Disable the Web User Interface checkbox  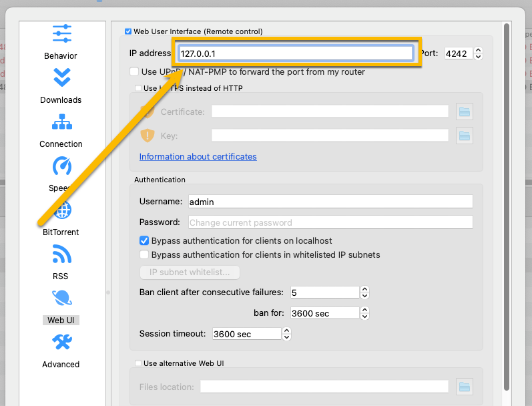[128, 31]
